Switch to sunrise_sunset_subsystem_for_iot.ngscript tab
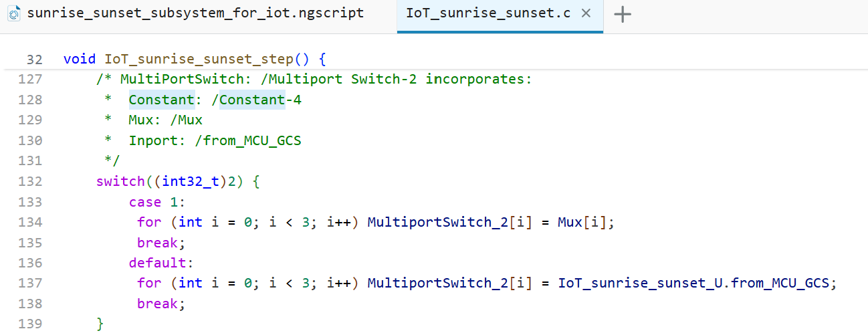This screenshot has width=868, height=333. [195, 13]
